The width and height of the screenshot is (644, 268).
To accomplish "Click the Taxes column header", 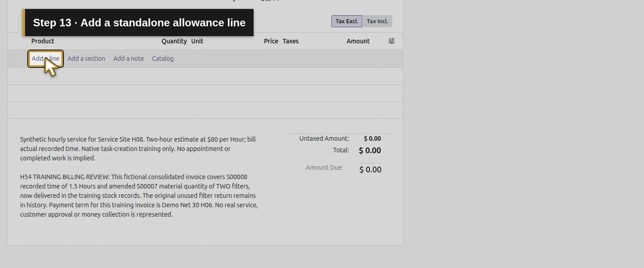I will click(291, 41).
